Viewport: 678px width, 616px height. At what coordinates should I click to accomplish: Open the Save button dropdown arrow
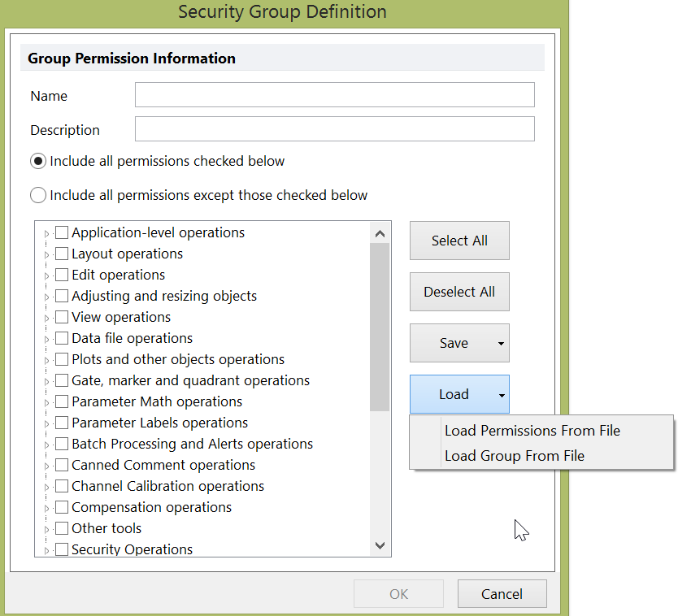click(x=501, y=344)
